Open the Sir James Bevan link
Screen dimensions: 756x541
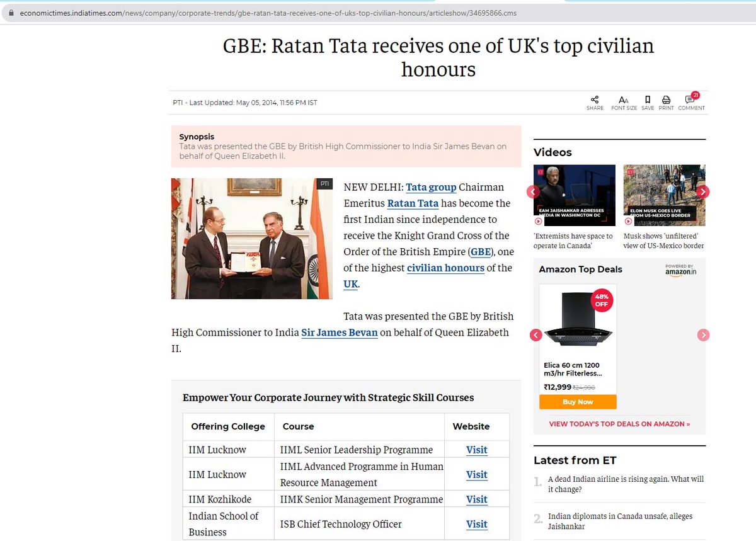tap(340, 333)
